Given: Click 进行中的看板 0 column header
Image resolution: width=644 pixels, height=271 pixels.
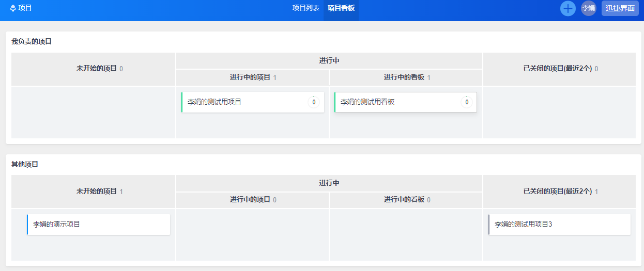Looking at the screenshot, I should 406,200.
